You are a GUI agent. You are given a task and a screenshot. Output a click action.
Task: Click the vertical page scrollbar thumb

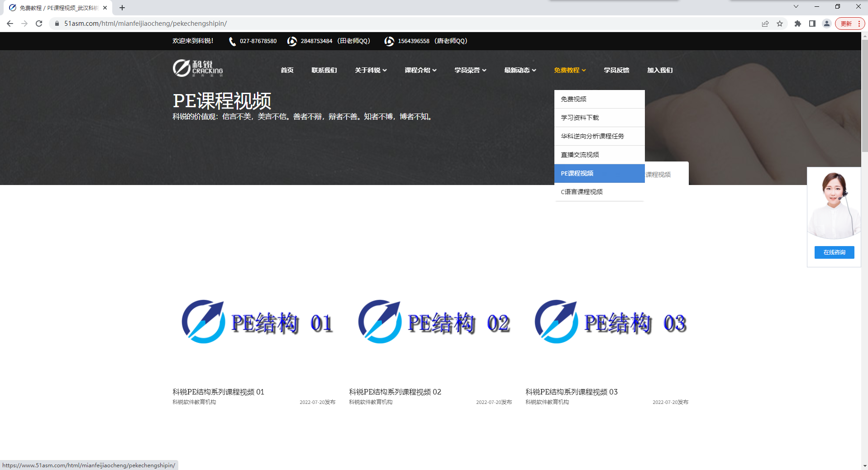coord(864,95)
